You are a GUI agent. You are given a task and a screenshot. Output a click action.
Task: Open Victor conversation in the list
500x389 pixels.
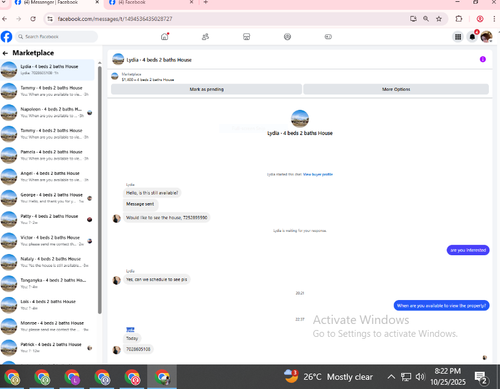[x=47, y=241]
